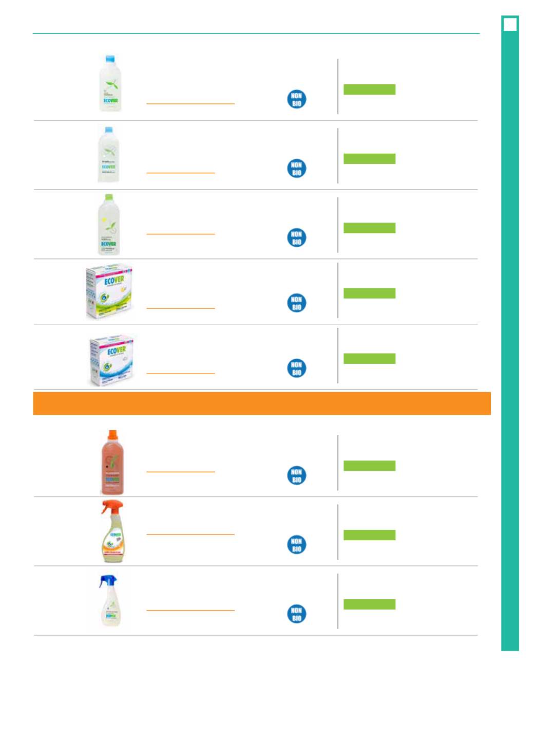
Task: Click NON BIO badge beside green-capped bottle
Action: click(x=296, y=237)
